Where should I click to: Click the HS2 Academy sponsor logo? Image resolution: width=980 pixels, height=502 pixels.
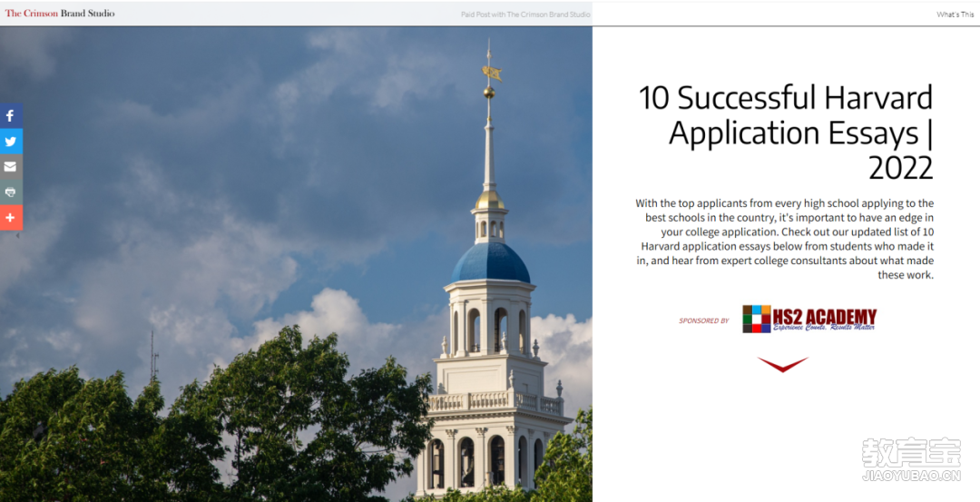point(809,319)
